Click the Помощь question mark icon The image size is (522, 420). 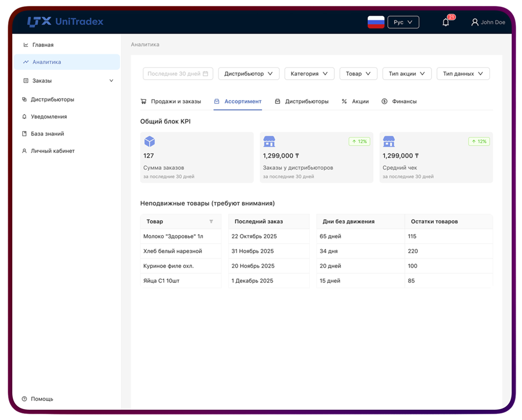point(24,399)
